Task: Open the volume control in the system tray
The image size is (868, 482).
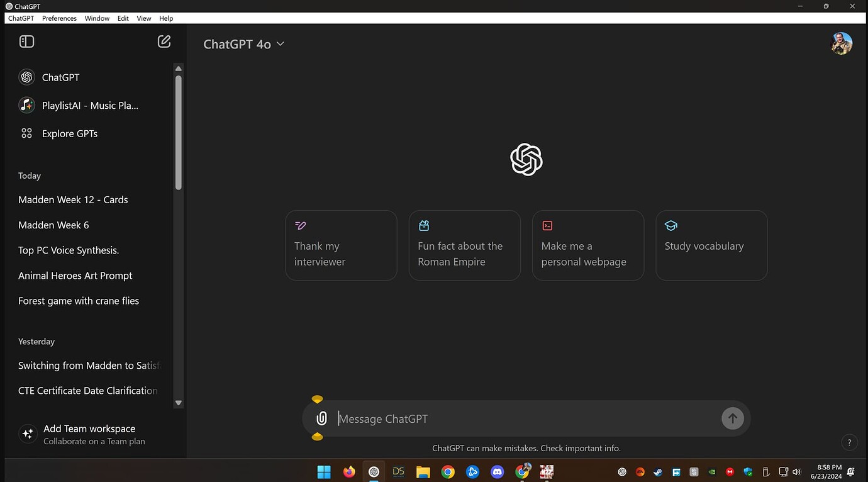Action: (796, 471)
